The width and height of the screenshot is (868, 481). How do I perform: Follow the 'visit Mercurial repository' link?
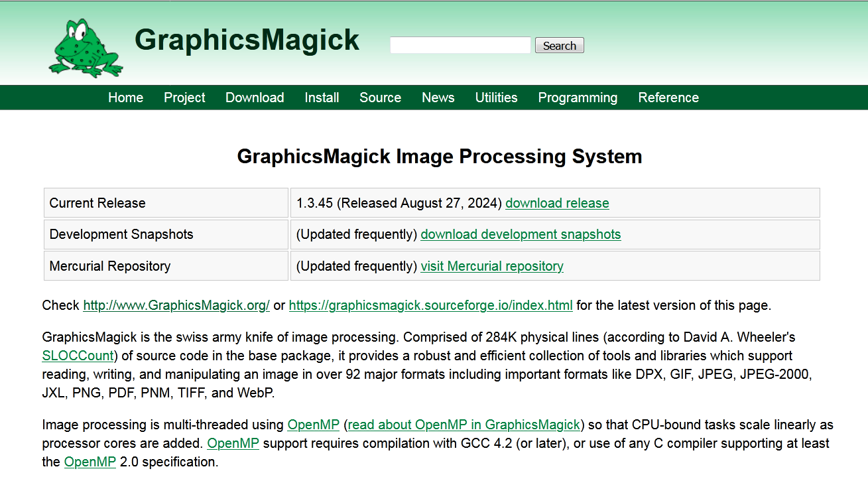click(x=492, y=266)
